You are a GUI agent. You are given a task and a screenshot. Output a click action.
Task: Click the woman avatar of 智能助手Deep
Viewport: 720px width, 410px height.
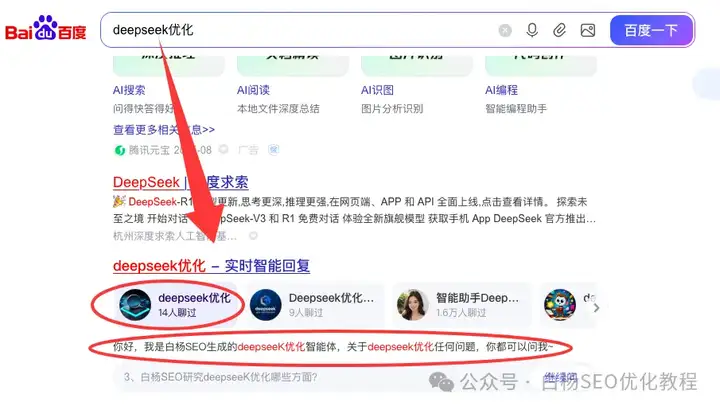tap(412, 304)
